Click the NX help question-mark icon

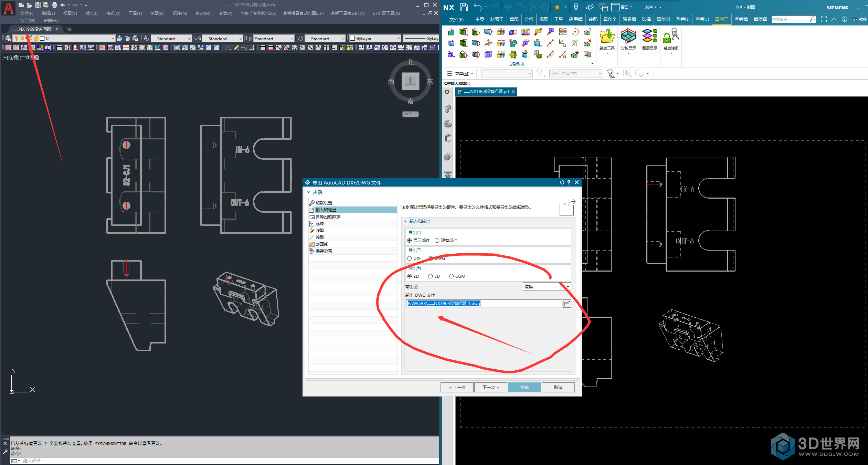[844, 19]
